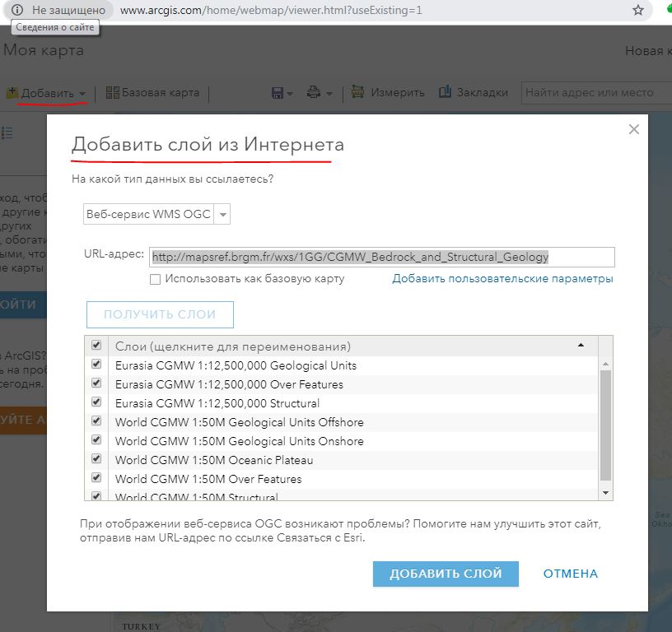The height and width of the screenshot is (632, 672).
Task: Open the Добавить menu
Action: pos(46,93)
